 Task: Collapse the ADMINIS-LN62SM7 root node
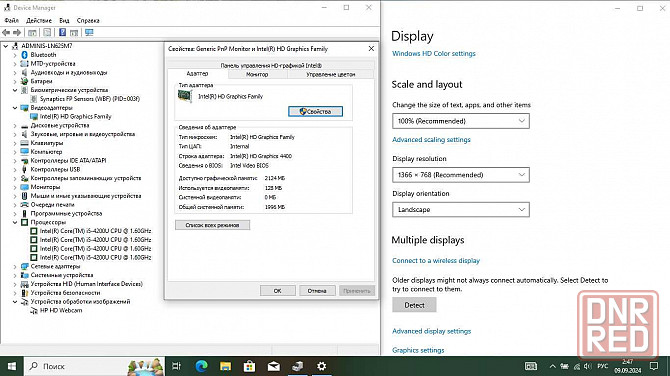coord(6,46)
